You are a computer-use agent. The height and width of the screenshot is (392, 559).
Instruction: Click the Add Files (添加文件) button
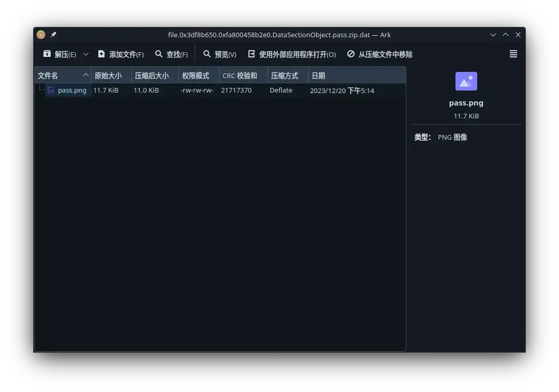pyautogui.click(x=121, y=54)
